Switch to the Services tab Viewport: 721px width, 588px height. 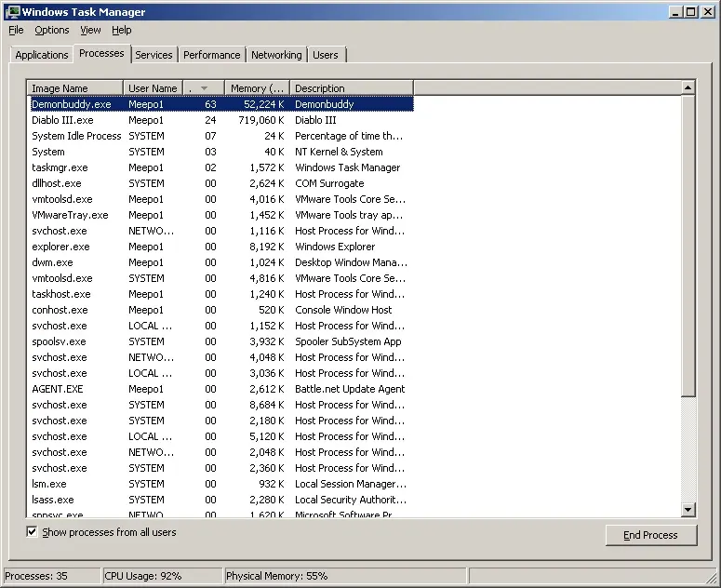(154, 55)
